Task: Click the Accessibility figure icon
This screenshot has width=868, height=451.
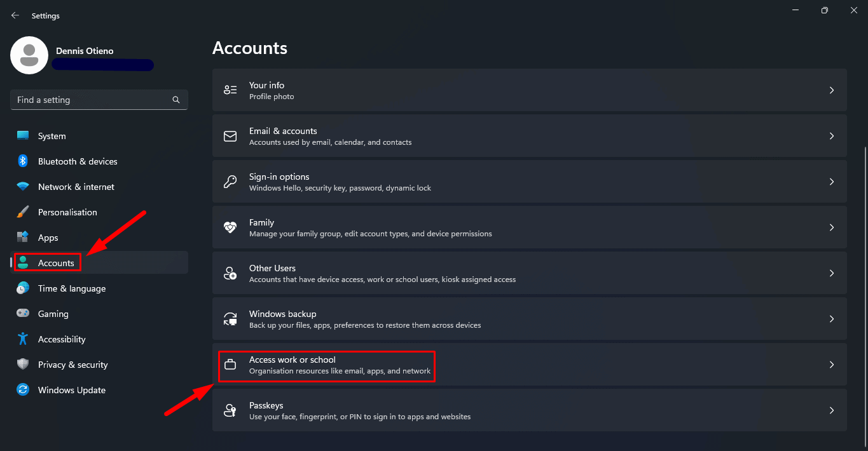Action: [x=23, y=339]
